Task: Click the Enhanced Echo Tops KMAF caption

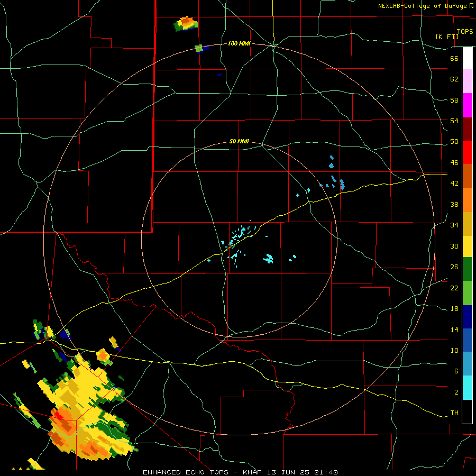Action: tap(240, 472)
